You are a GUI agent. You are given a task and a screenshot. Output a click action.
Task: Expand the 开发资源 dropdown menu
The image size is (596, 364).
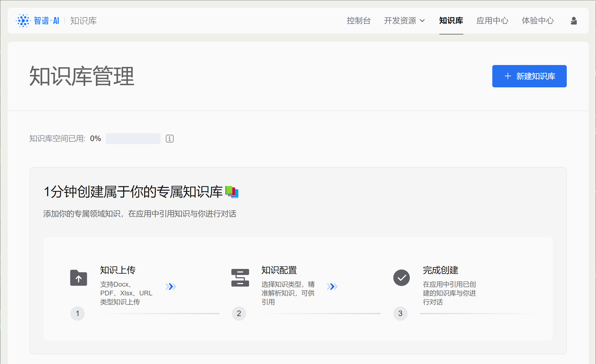pyautogui.click(x=400, y=21)
